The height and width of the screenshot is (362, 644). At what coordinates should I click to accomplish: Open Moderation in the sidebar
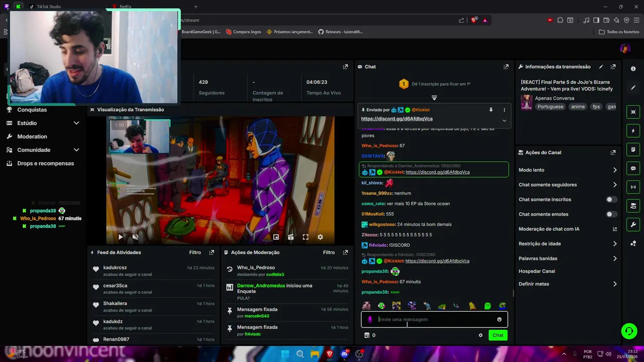tap(32, 137)
